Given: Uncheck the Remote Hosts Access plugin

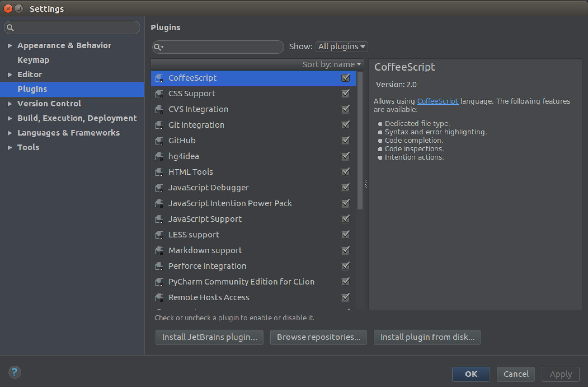Looking at the screenshot, I should (346, 297).
